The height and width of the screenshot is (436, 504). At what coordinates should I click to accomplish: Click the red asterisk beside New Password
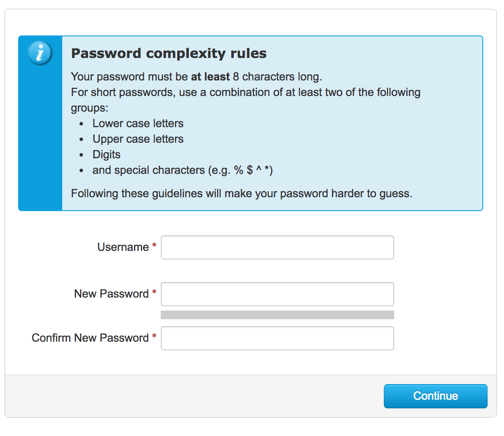click(x=154, y=292)
